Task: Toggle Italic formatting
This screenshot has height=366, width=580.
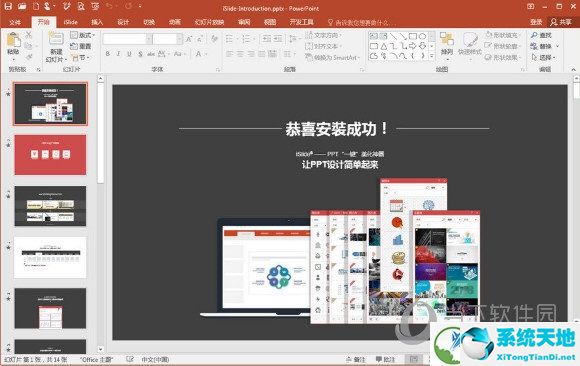Action: (118, 54)
